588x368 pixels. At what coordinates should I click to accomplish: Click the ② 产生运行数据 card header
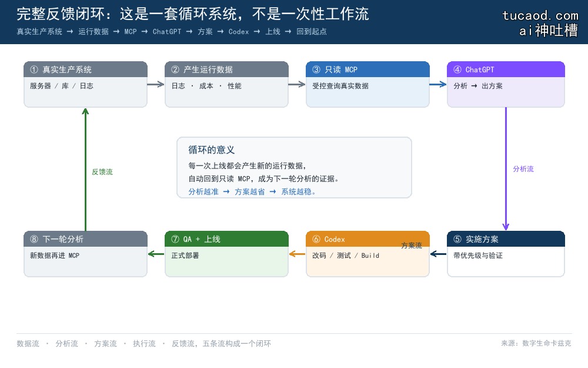click(x=226, y=69)
